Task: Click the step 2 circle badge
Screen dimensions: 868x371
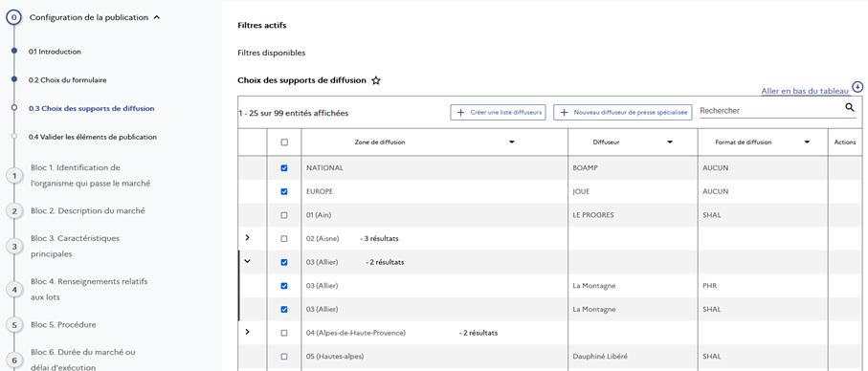Action: coord(13,211)
